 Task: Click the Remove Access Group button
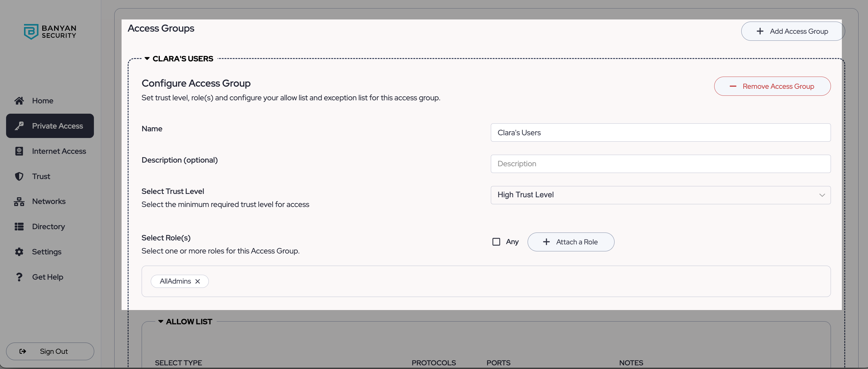pyautogui.click(x=772, y=86)
